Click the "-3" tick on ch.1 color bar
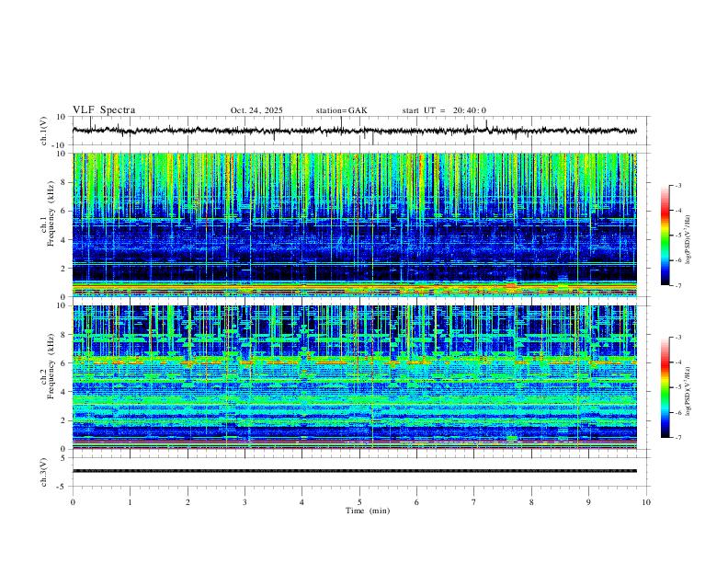The image size is (728, 563). (678, 185)
